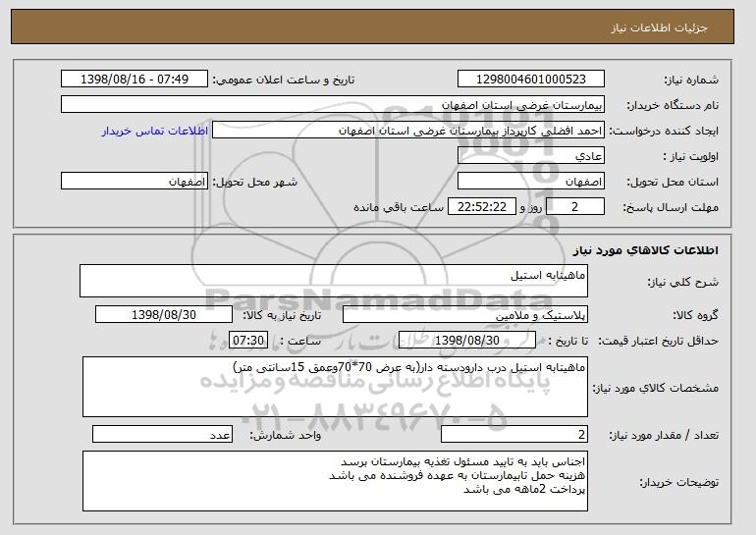Click the delivery province field اصفهان

[x=531, y=182]
